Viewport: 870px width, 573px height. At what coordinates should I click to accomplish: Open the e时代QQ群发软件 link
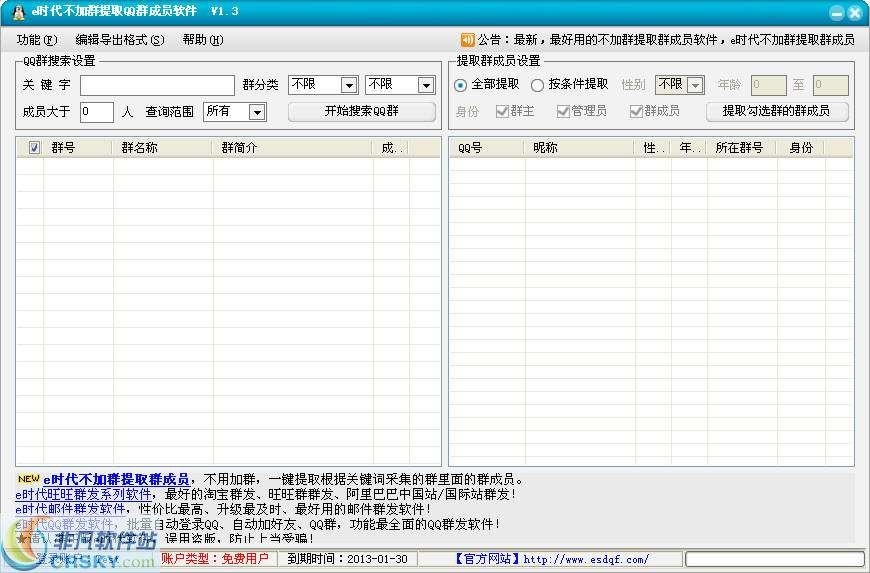(64, 524)
